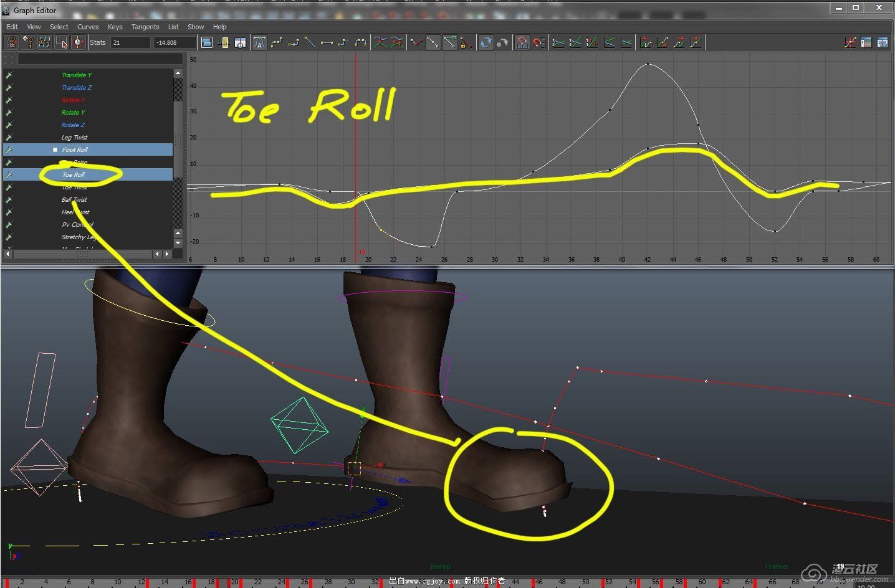Toggle pin icon beside Translate Y
The image size is (895, 588).
pyautogui.click(x=9, y=75)
